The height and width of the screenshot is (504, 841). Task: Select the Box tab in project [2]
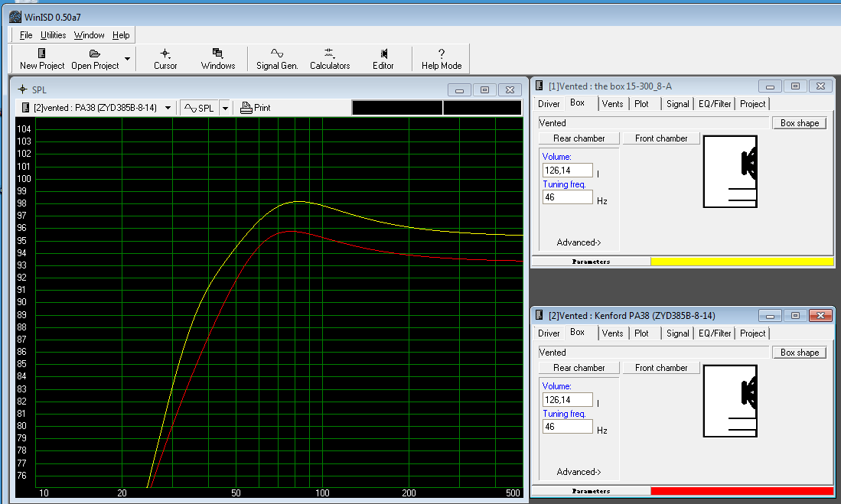[577, 332]
